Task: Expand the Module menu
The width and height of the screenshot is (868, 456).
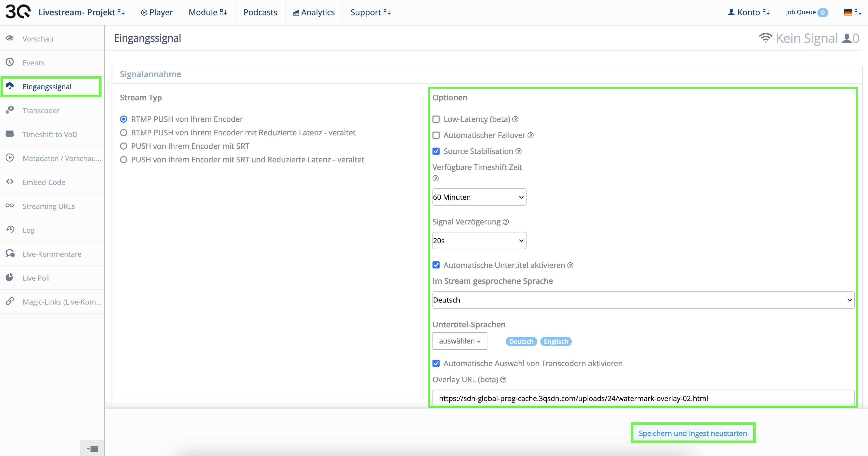Action: (x=208, y=12)
